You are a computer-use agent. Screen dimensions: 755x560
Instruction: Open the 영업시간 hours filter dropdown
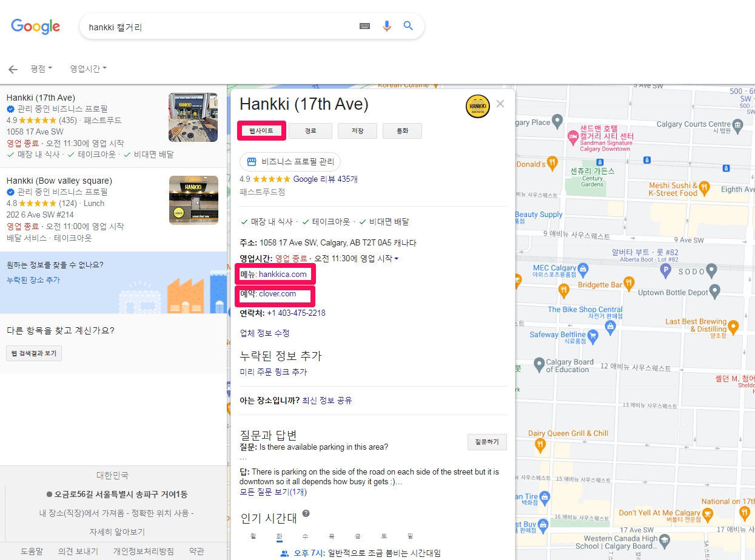pos(88,68)
